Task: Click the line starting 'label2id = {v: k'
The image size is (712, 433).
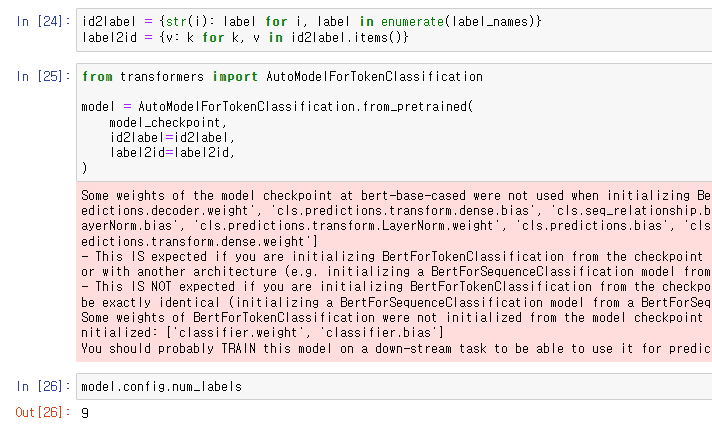Action: click(245, 37)
